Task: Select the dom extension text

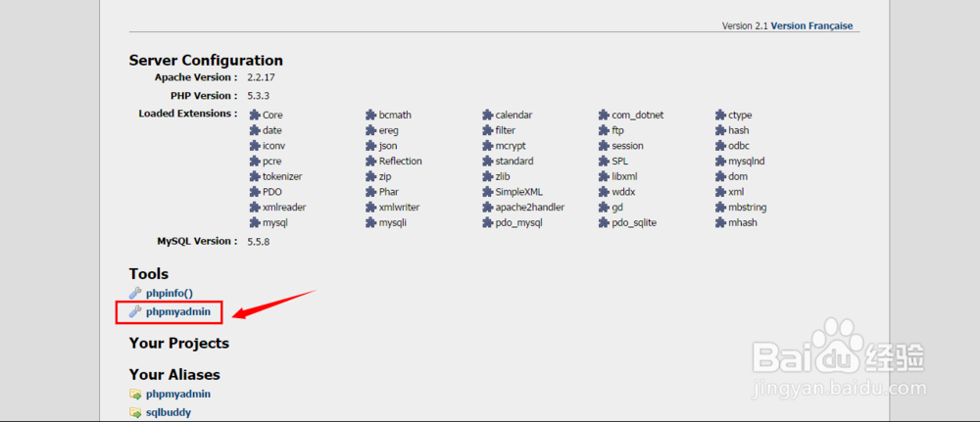Action: [x=738, y=176]
